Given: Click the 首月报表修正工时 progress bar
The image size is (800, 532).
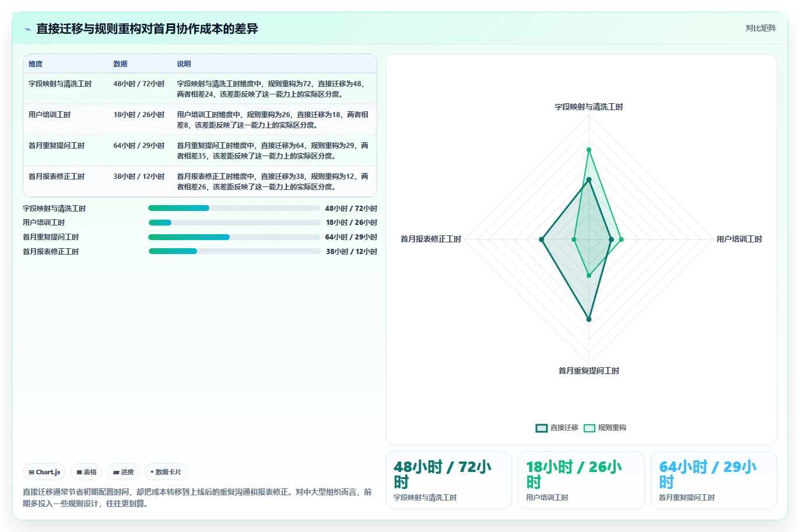Looking at the screenshot, I should [x=234, y=251].
